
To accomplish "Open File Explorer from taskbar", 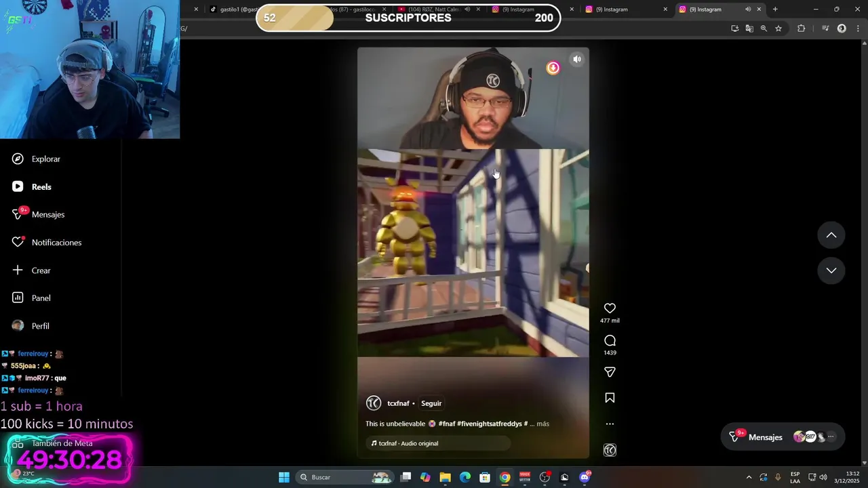I will tap(445, 477).
